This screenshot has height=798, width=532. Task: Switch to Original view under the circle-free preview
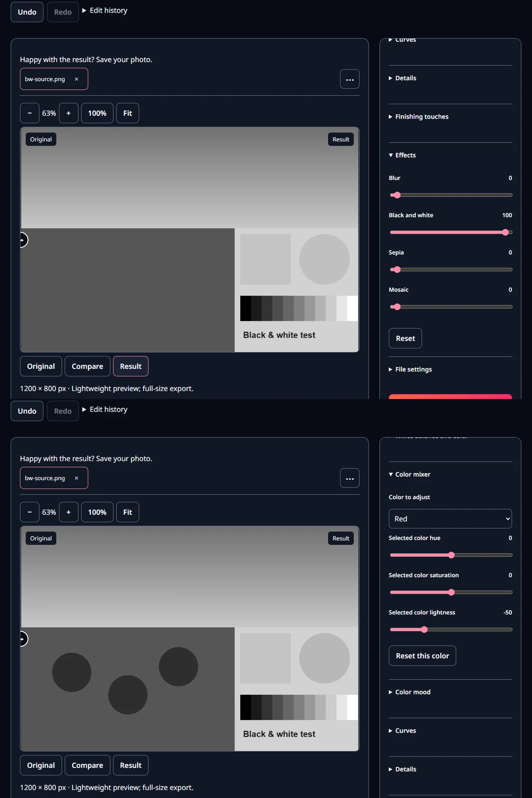click(41, 366)
